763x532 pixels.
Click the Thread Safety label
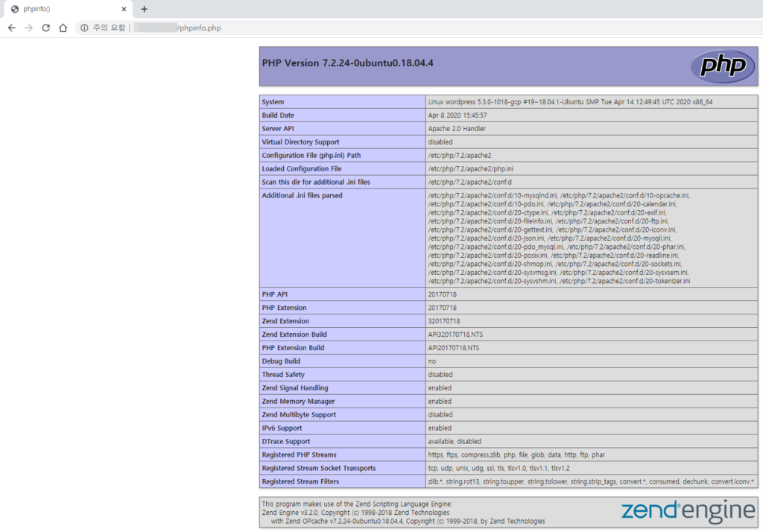coord(283,375)
